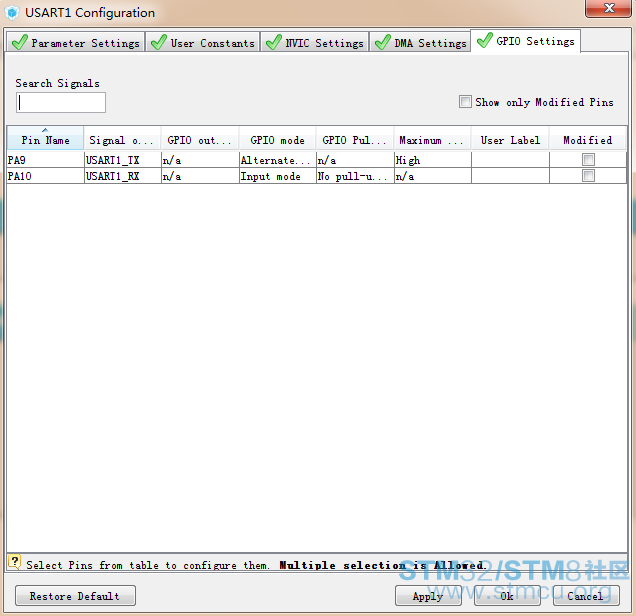The image size is (636, 616).
Task: Click the Maximum ... column header
Action: 432,139
